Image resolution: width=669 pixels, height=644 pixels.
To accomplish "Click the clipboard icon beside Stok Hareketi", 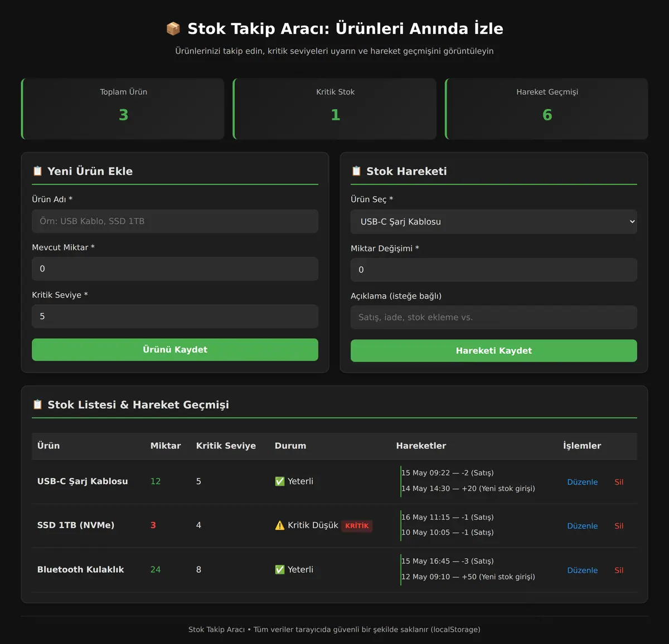I will 356,171.
